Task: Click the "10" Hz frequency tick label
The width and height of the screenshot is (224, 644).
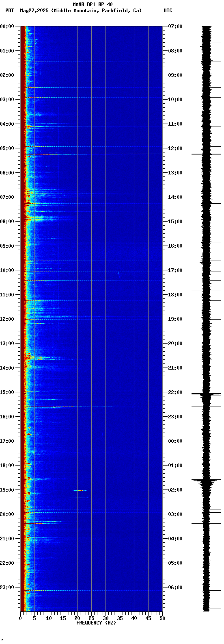Action: tap(49, 618)
